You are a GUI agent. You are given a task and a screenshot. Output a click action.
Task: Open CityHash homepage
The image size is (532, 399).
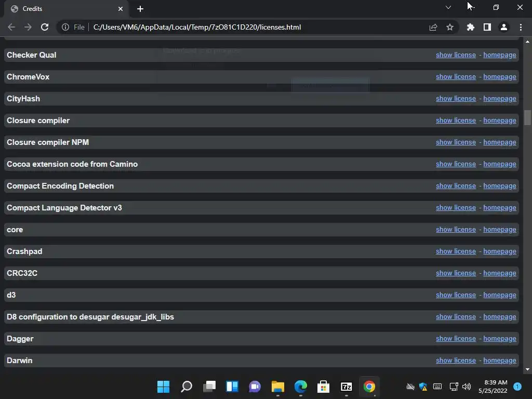coord(500,98)
